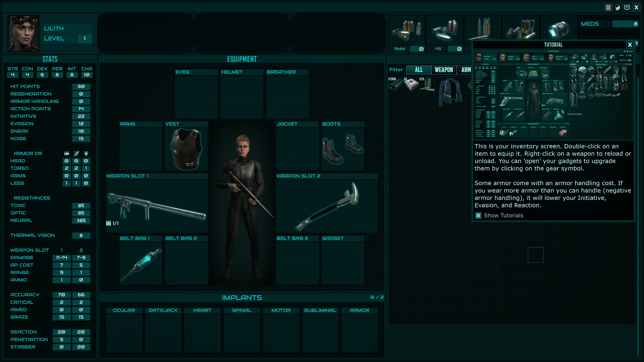
Task: Select the crowbar in Weapon Slot 2
Action: point(327,206)
